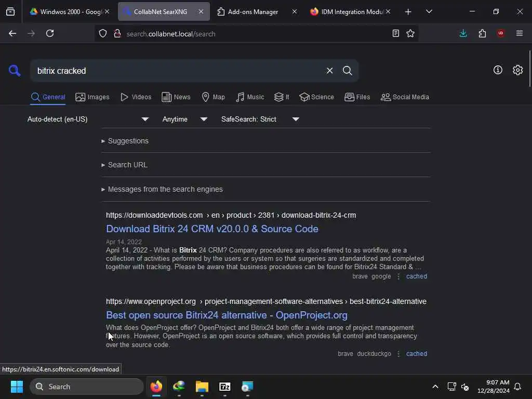
Task: Switch to Windwos 2000 - Google tab
Action: [70, 11]
